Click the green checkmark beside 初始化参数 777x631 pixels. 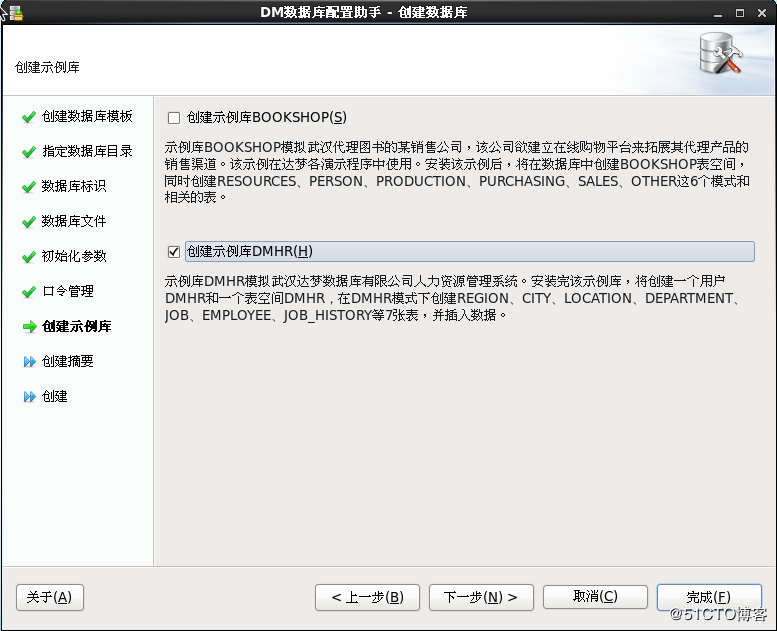[x=29, y=257]
